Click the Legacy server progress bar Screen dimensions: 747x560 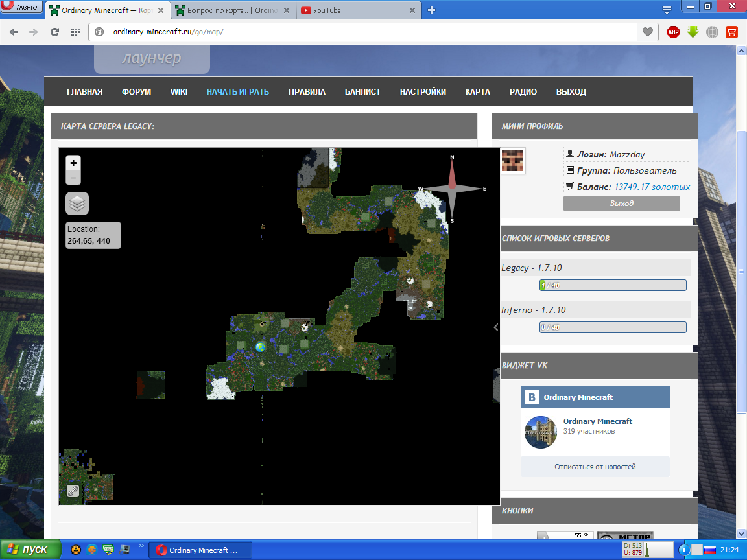click(613, 285)
